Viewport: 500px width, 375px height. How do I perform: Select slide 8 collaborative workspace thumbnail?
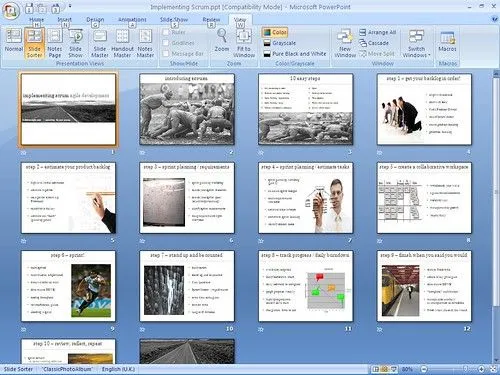[x=424, y=198]
